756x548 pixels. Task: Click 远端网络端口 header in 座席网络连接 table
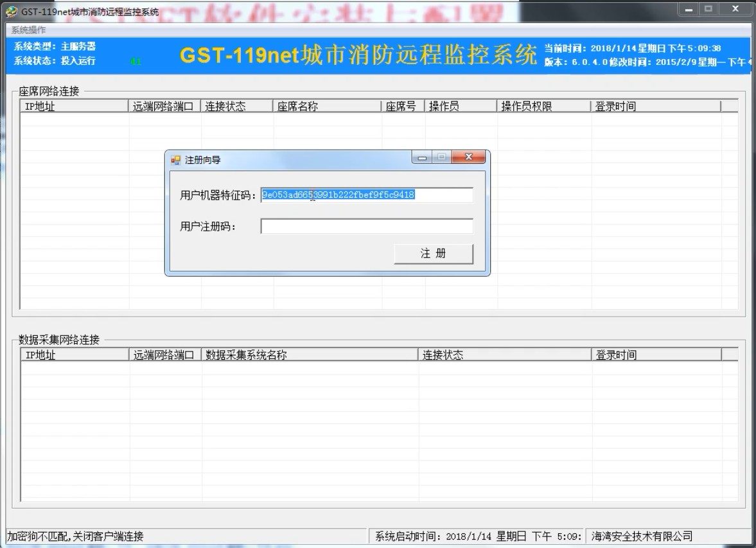coord(164,107)
